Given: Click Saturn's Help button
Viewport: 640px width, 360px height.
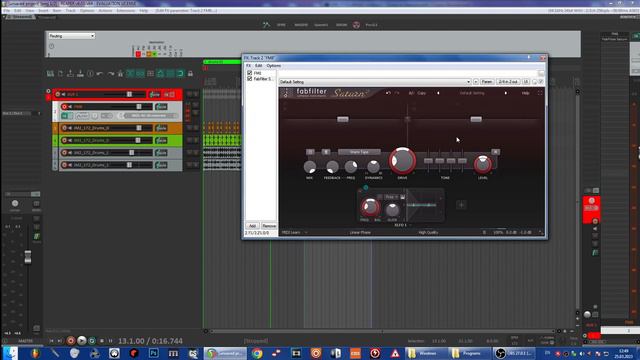Looking at the screenshot, I should [525, 93].
